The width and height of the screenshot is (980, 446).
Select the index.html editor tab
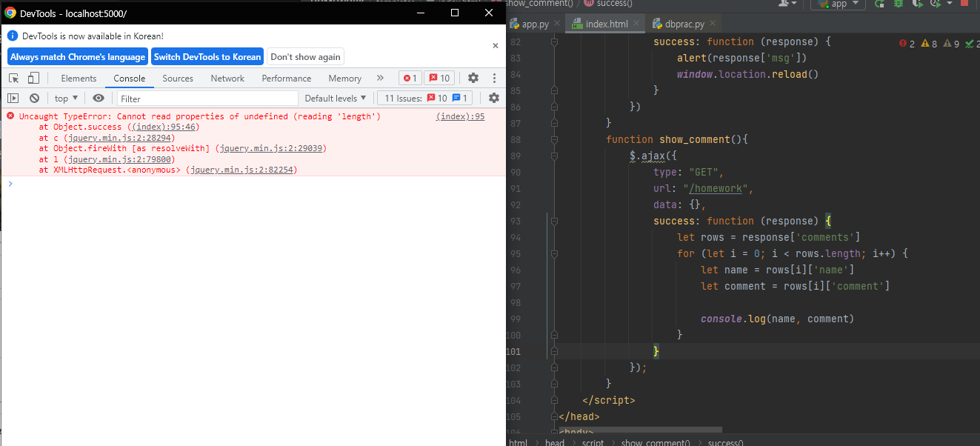[x=606, y=24]
